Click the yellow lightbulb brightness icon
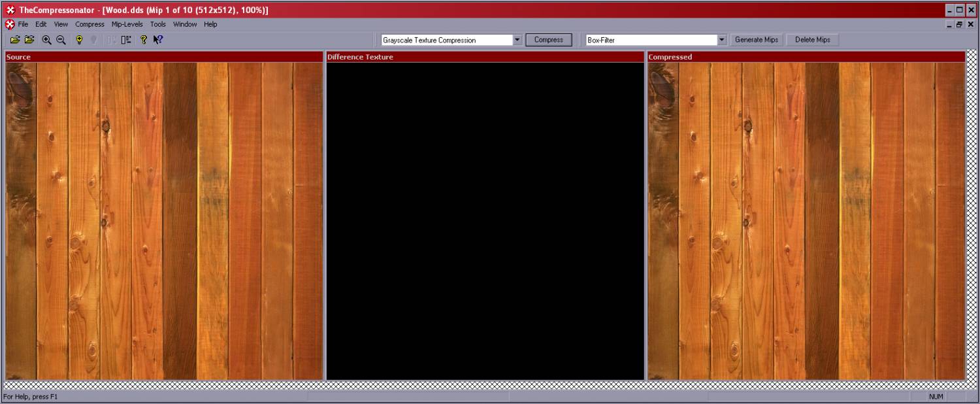 [x=79, y=40]
